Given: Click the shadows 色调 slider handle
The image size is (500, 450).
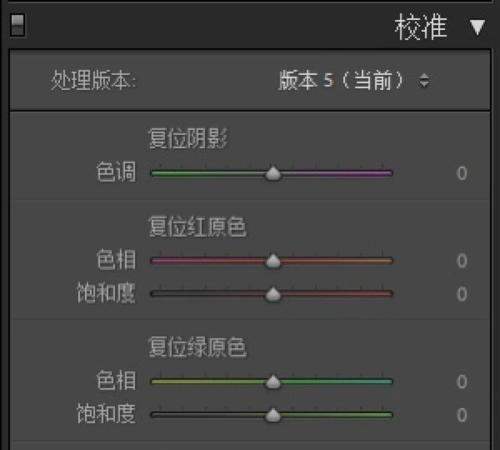Looking at the screenshot, I should (x=273, y=173).
